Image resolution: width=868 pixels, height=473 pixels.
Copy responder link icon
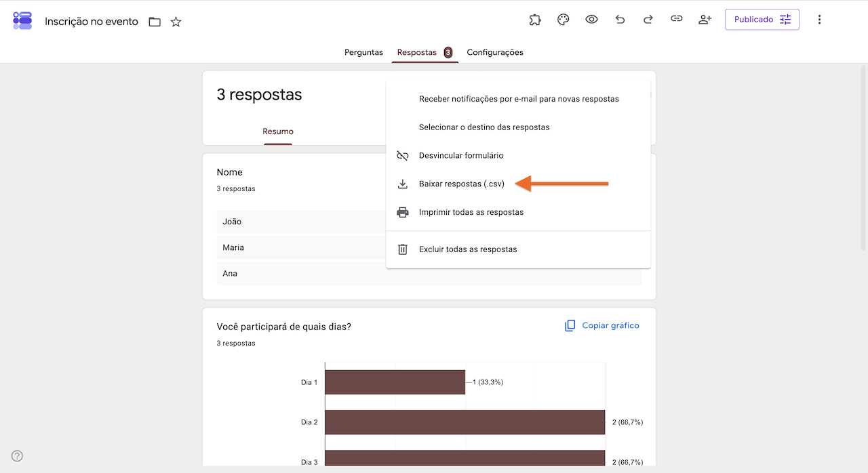[676, 20]
